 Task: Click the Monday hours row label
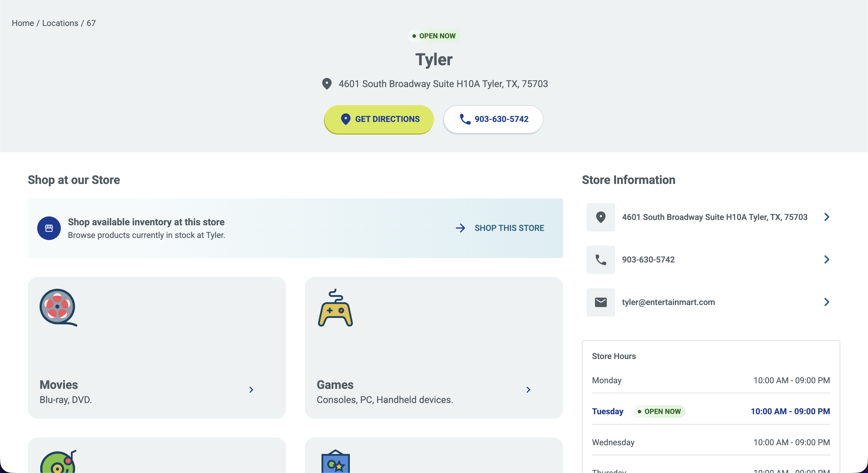pyautogui.click(x=606, y=380)
